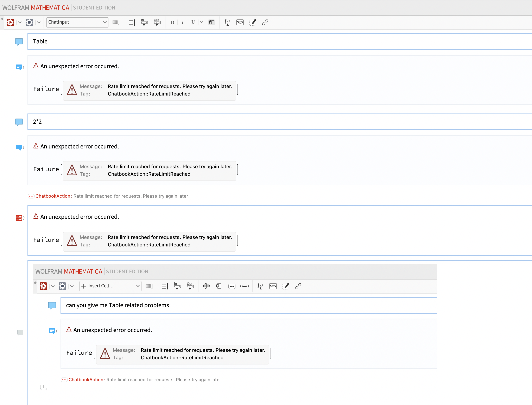Click the chat input icon beside 2*2
532x405 pixels.
(19, 122)
